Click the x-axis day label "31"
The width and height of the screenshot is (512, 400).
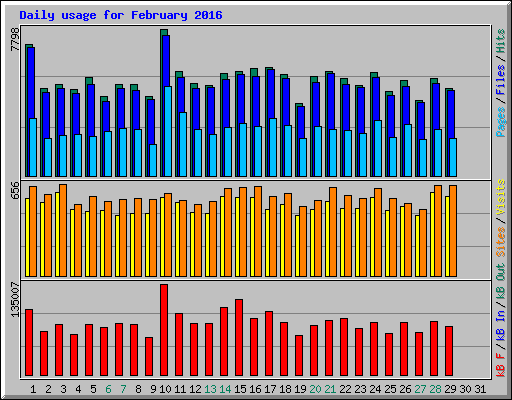pos(480,389)
